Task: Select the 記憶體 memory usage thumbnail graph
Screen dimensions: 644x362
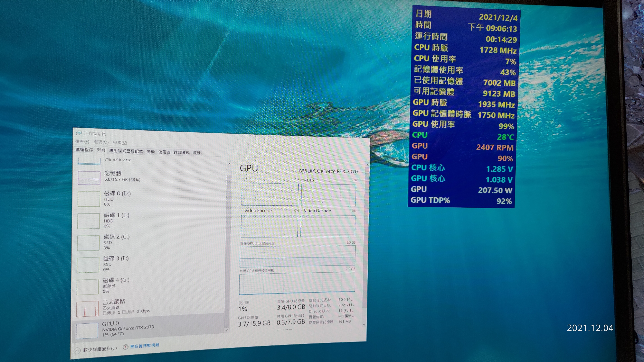Action: [x=89, y=178]
